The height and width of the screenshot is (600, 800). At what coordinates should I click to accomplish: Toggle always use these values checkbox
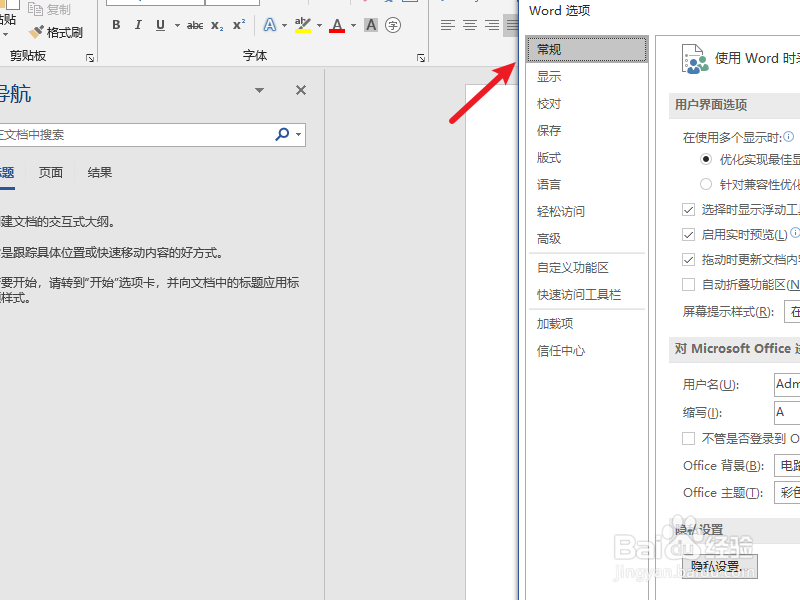pos(688,438)
